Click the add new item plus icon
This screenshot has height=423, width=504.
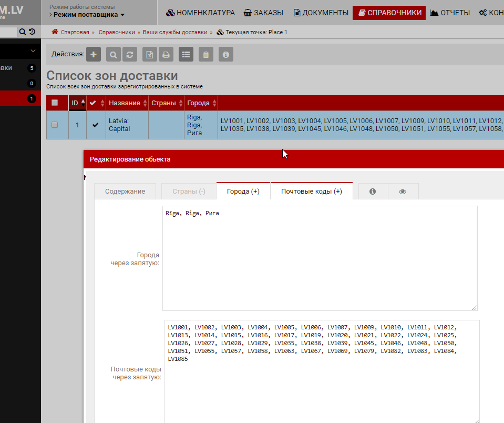click(94, 54)
